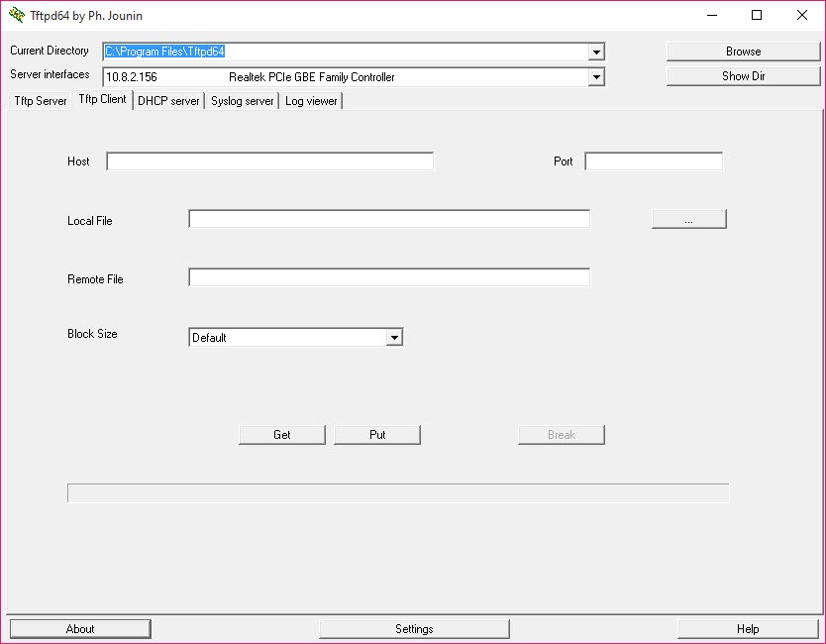This screenshot has width=826, height=644.
Task: Expand the Server interfaces dropdown arrow
Action: (596, 77)
